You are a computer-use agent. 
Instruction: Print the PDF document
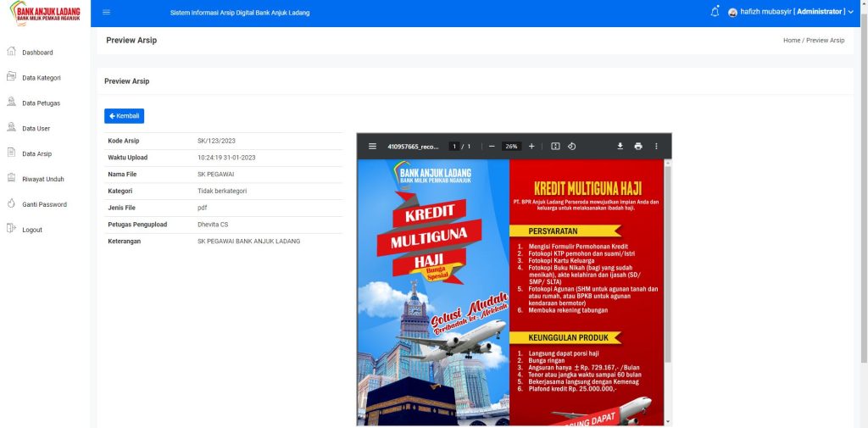[638, 146]
